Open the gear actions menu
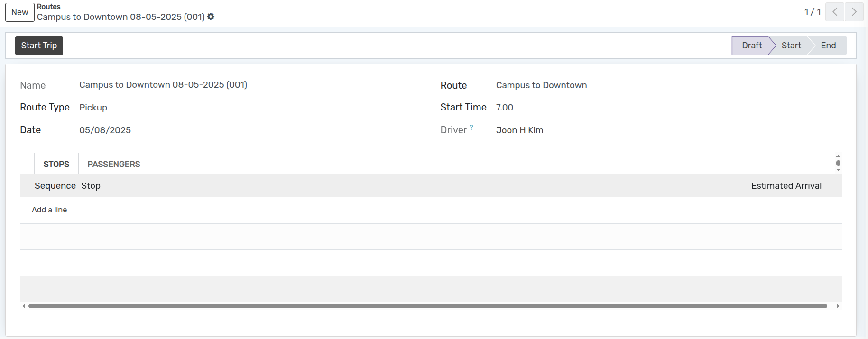This screenshot has width=868, height=339. [x=211, y=17]
